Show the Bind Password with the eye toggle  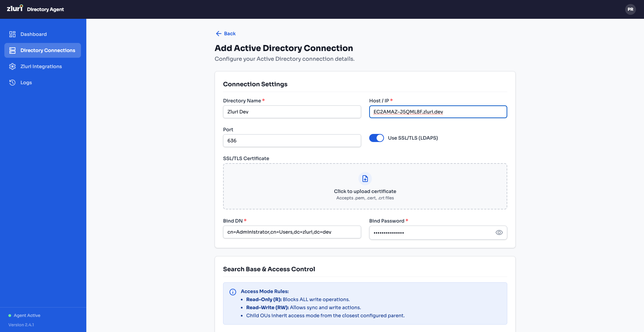(499, 232)
